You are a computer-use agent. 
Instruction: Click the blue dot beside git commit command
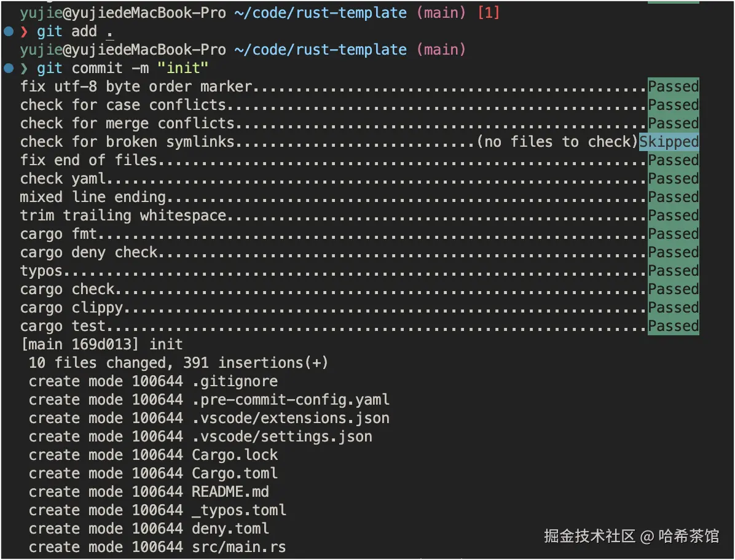[x=8, y=68]
